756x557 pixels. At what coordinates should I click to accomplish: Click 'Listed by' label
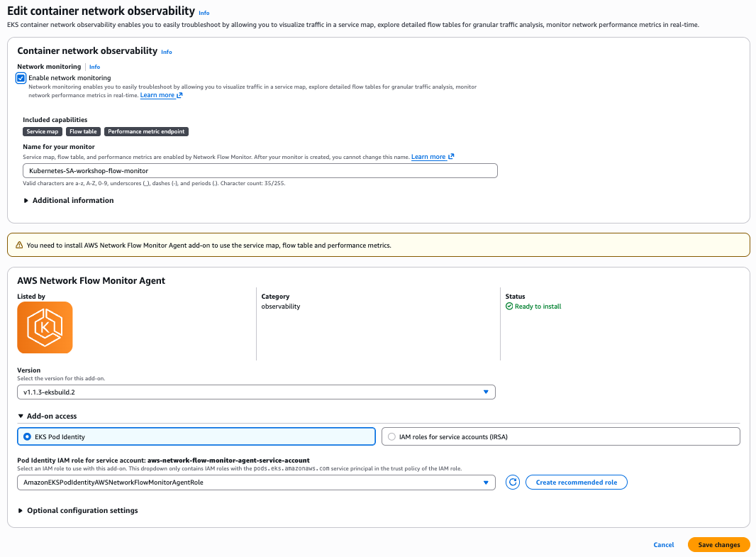click(31, 296)
